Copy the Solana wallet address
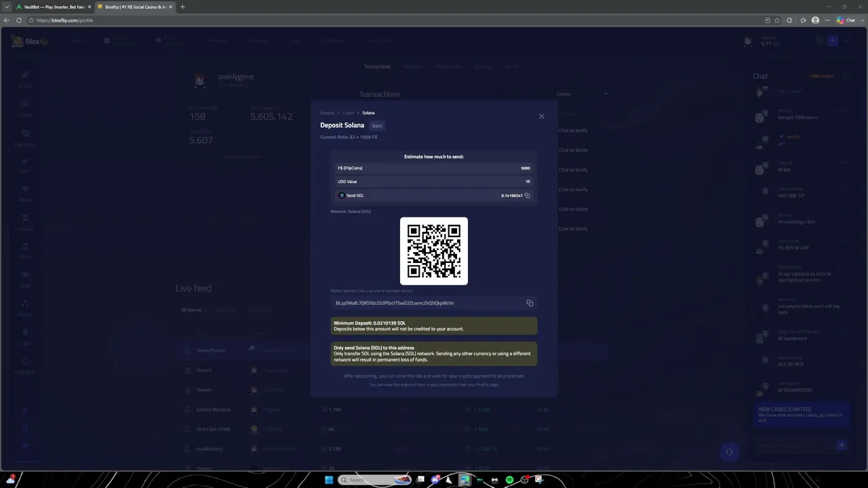The height and width of the screenshot is (488, 868). (x=530, y=303)
